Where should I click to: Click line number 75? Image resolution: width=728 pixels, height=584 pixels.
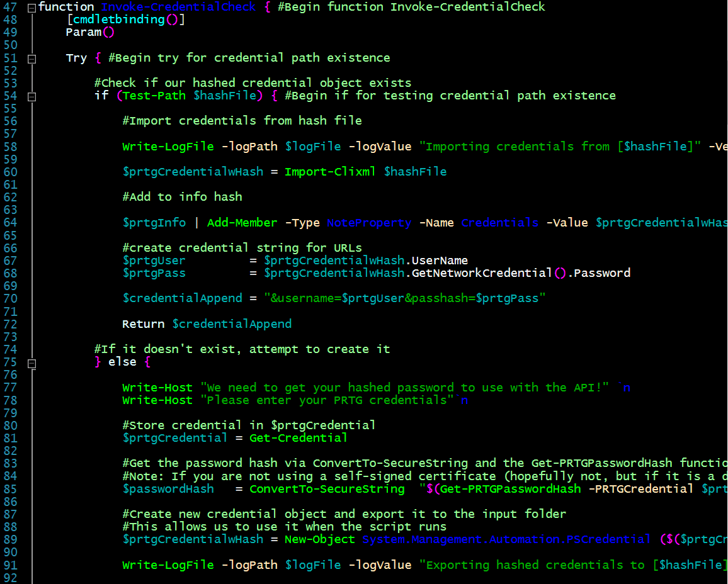(x=11, y=362)
